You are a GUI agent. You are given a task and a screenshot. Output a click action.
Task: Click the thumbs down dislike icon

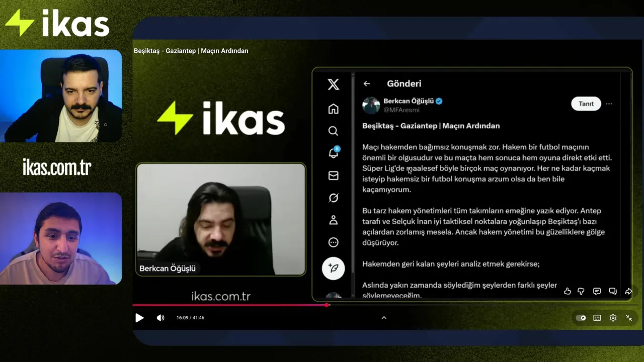[x=581, y=291]
